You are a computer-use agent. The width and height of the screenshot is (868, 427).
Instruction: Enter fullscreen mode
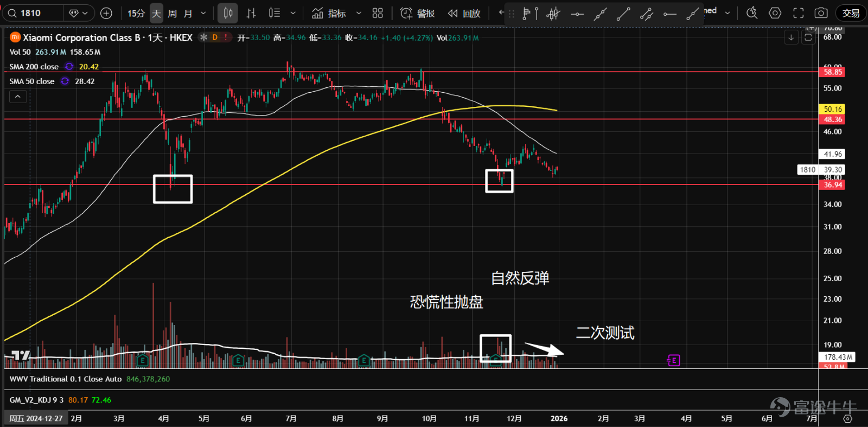(799, 13)
